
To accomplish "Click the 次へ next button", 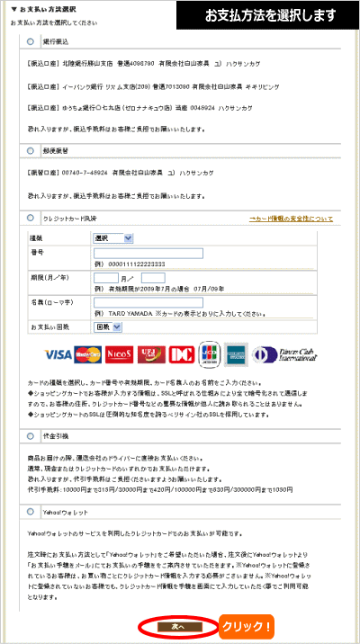I will pyautogui.click(x=180, y=627).
